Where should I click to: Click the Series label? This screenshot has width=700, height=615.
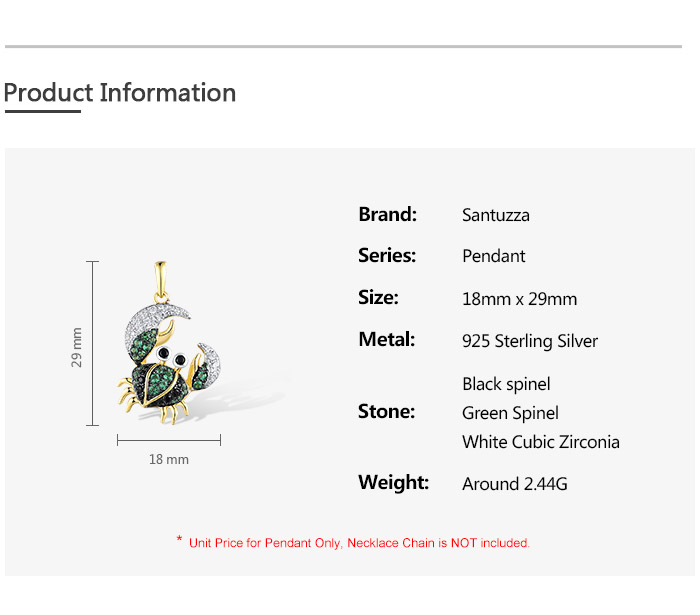tap(387, 255)
